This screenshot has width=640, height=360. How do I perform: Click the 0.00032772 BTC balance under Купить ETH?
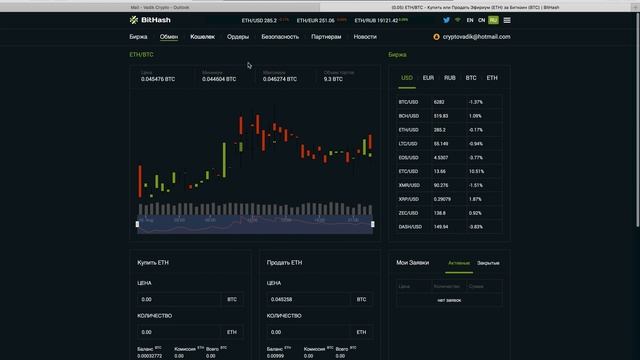(149, 356)
